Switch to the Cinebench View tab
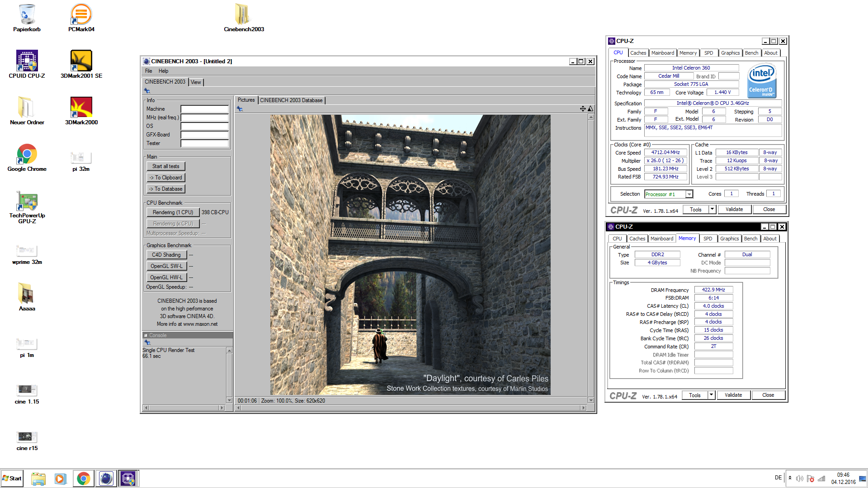The width and height of the screenshot is (868, 488). pyautogui.click(x=196, y=82)
